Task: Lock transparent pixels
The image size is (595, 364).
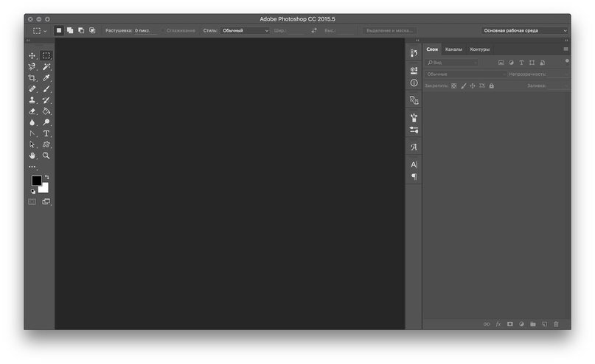Action: (454, 86)
